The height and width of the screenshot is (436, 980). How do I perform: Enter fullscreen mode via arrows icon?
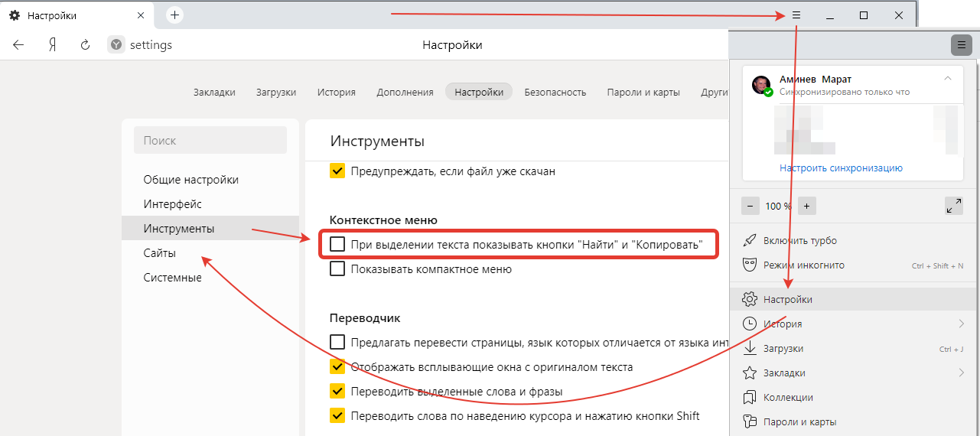[x=954, y=206]
